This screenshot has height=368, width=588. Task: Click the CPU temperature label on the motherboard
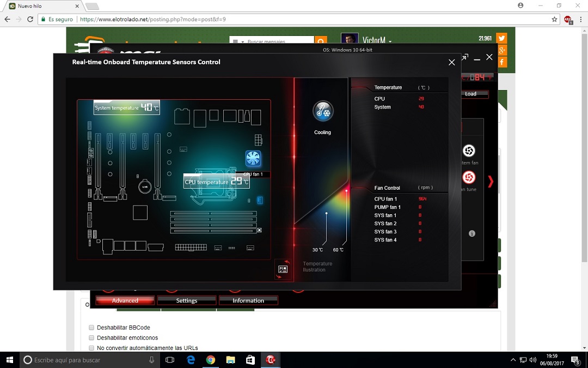coord(216,182)
